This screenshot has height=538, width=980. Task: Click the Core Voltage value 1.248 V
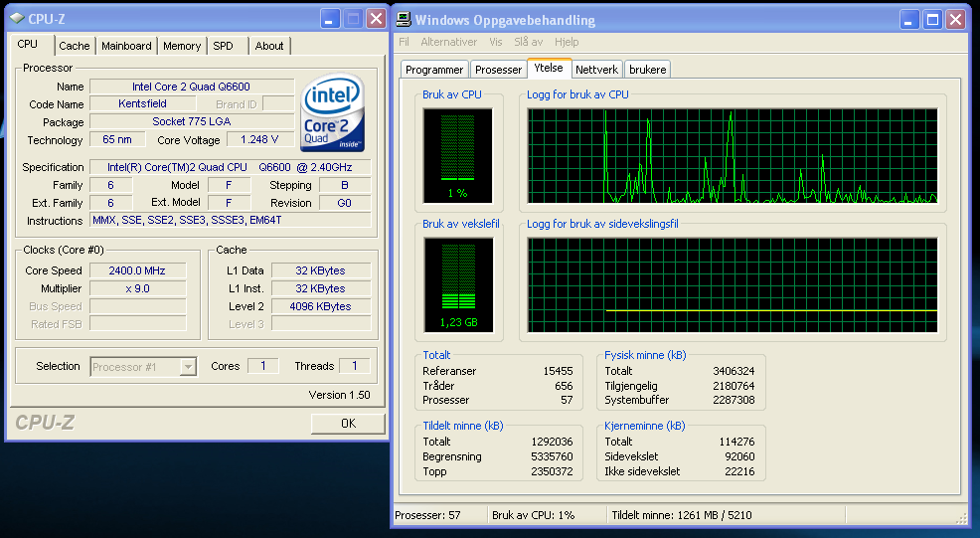(x=259, y=139)
